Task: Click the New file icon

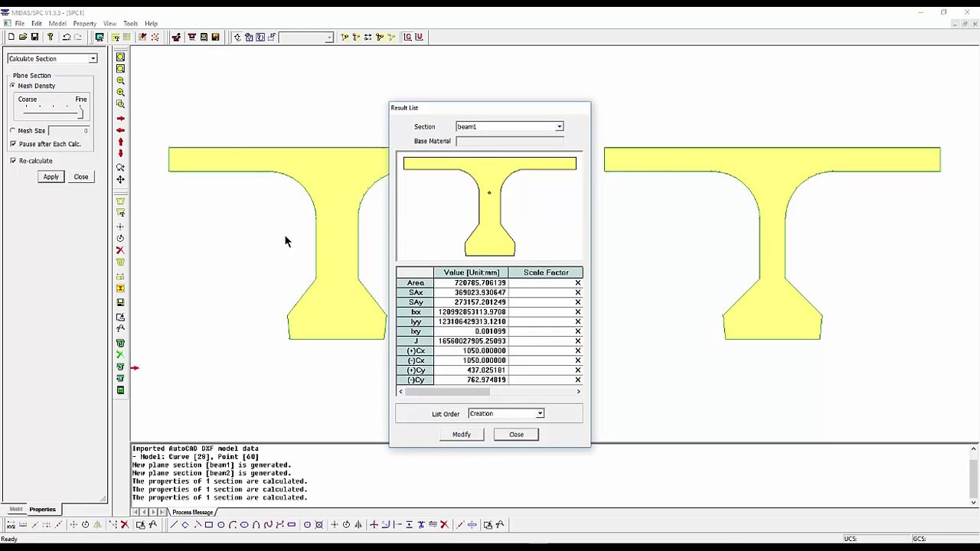Action: point(11,37)
